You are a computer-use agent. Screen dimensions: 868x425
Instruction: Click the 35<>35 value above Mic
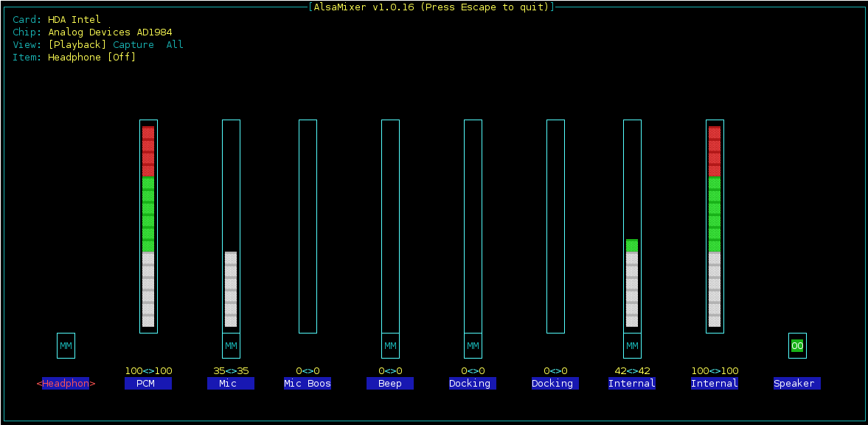[x=231, y=370]
